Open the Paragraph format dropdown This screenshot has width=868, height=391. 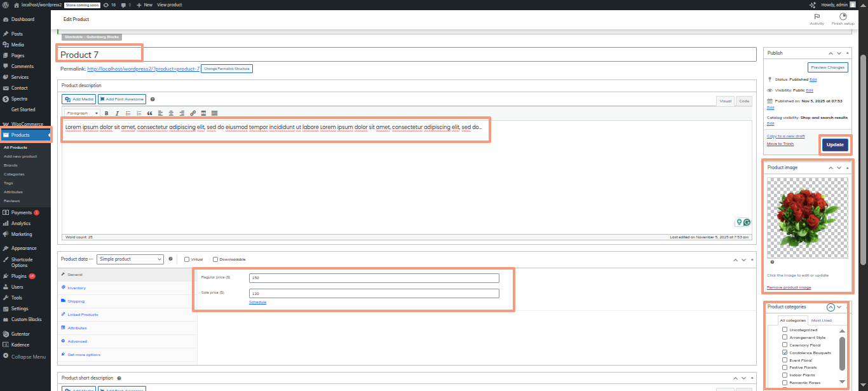(83, 113)
